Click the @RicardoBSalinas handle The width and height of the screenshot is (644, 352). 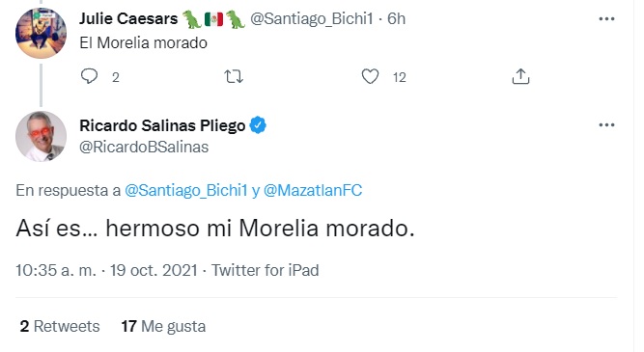click(144, 147)
